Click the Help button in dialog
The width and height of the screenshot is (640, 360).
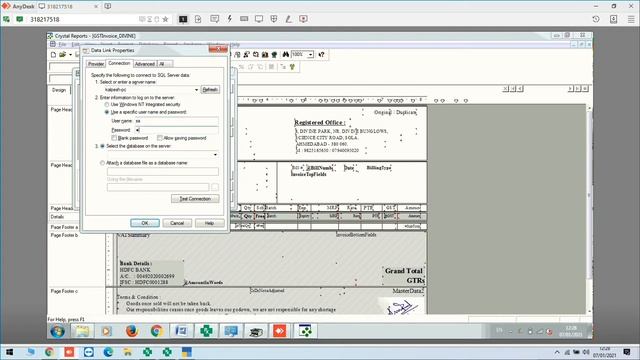[x=209, y=223]
